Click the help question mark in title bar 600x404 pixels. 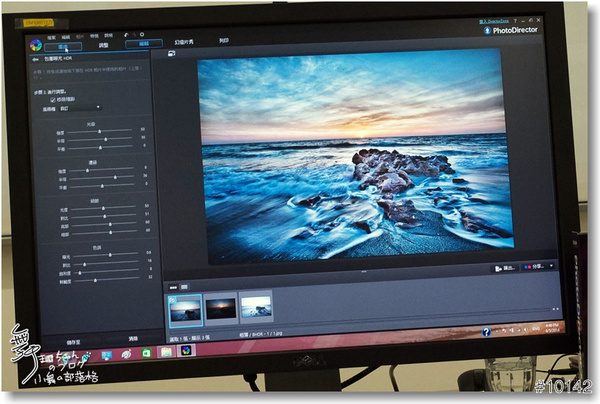pyautogui.click(x=515, y=21)
